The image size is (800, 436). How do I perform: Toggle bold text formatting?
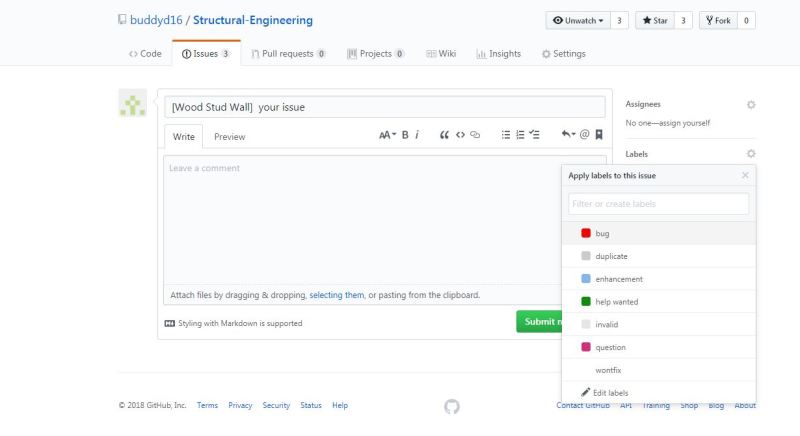[x=405, y=135]
